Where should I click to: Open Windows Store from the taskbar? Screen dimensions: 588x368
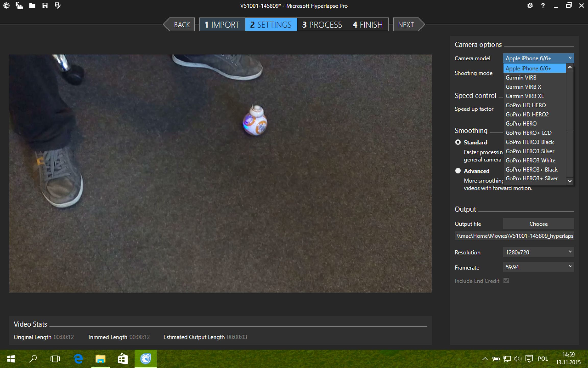123,359
